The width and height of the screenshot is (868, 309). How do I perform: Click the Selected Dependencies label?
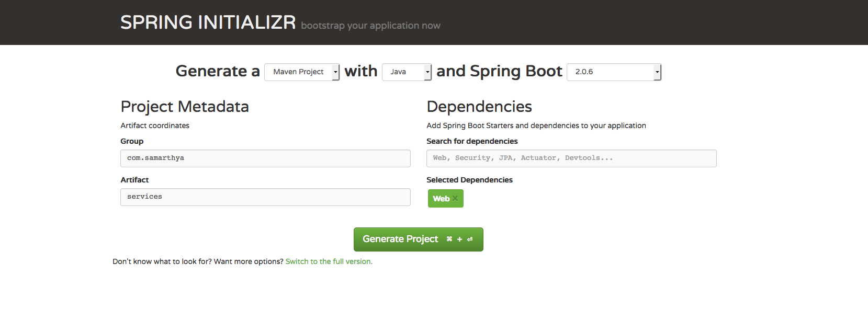tap(469, 180)
